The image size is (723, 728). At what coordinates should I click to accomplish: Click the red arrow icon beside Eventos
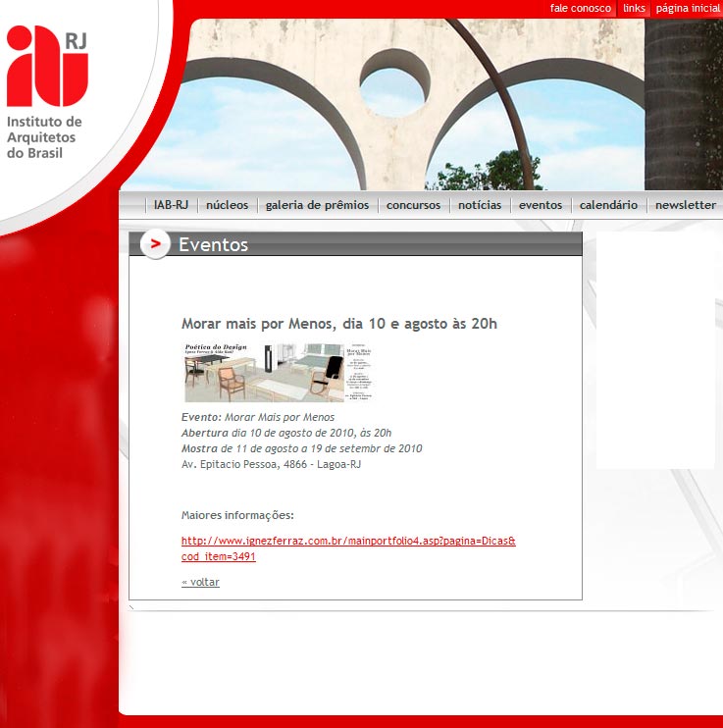point(155,243)
